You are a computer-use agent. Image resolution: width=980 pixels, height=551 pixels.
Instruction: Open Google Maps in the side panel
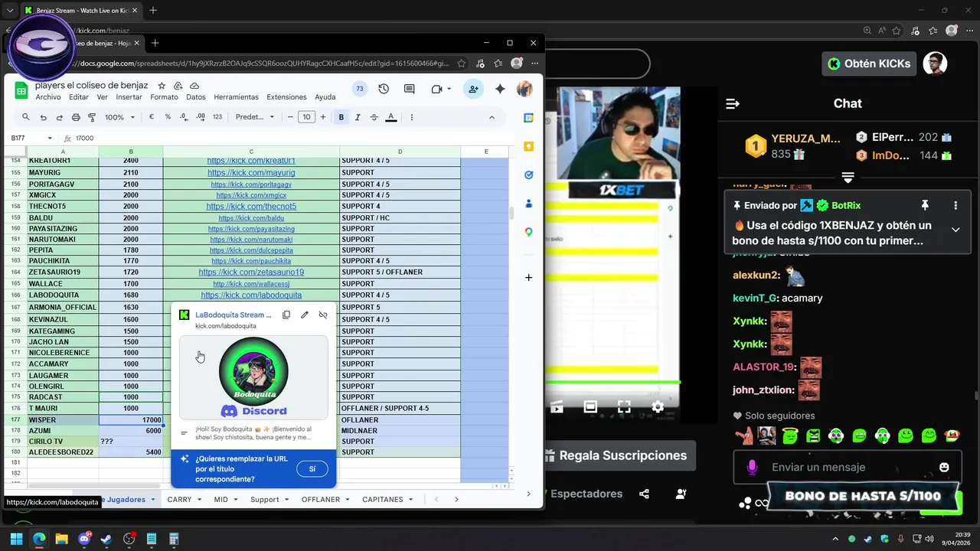click(528, 232)
